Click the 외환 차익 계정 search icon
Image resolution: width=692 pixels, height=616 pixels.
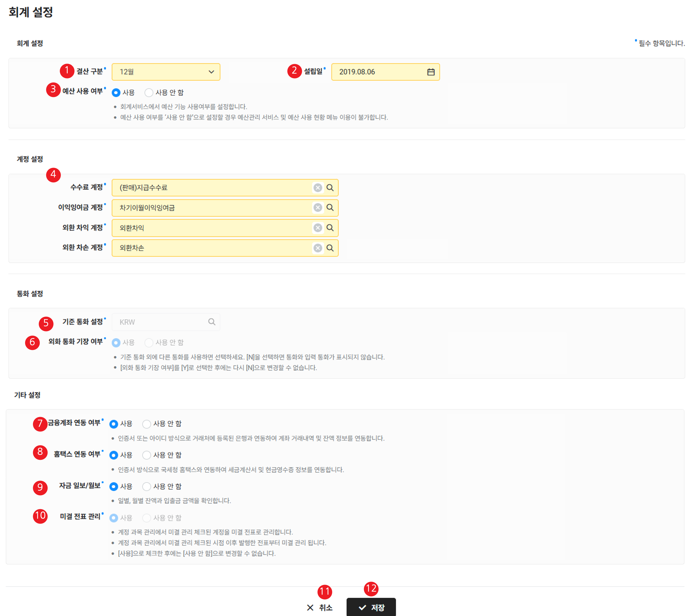(x=330, y=228)
